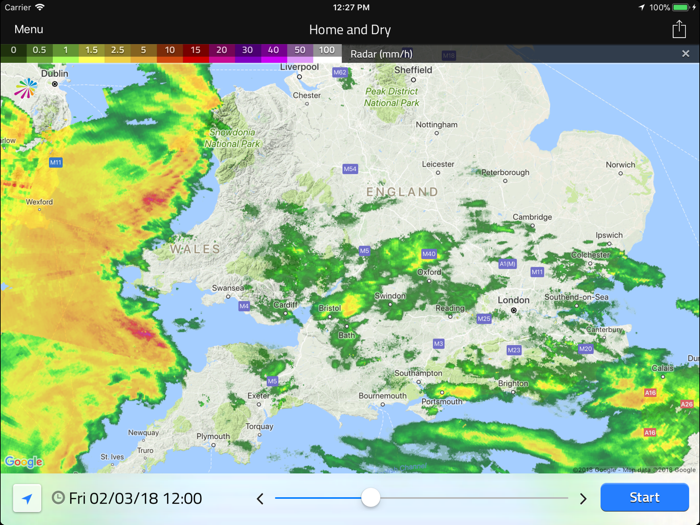Screen dimensions: 700x525
Task: Tap the London city marker
Action: click(x=513, y=310)
